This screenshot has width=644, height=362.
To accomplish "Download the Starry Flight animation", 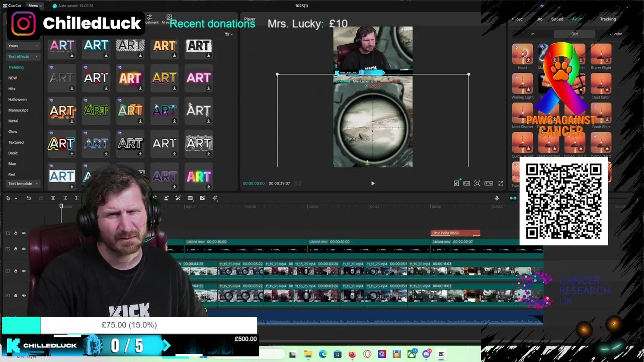I will [607, 60].
